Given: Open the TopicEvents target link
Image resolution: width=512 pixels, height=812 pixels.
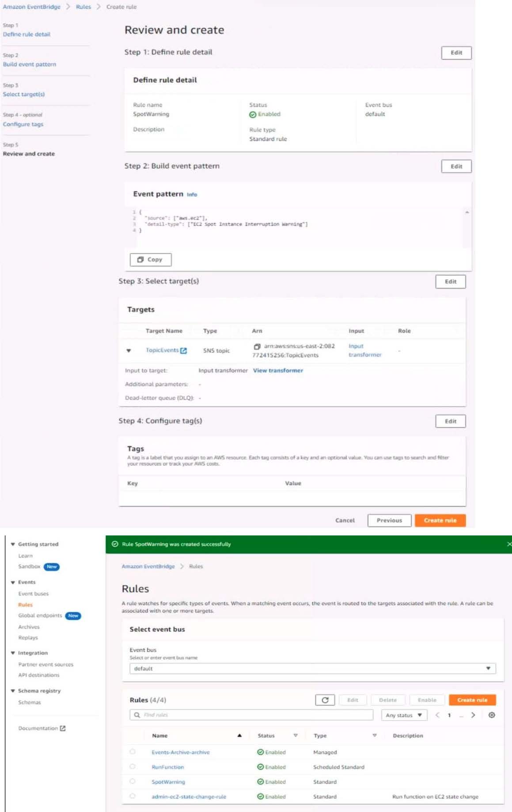Looking at the screenshot, I should pyautogui.click(x=162, y=350).
